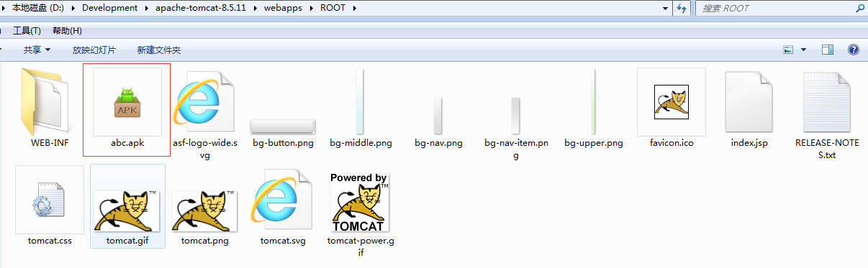Click the abc.apk file name label
868x268 pixels.
tap(127, 142)
